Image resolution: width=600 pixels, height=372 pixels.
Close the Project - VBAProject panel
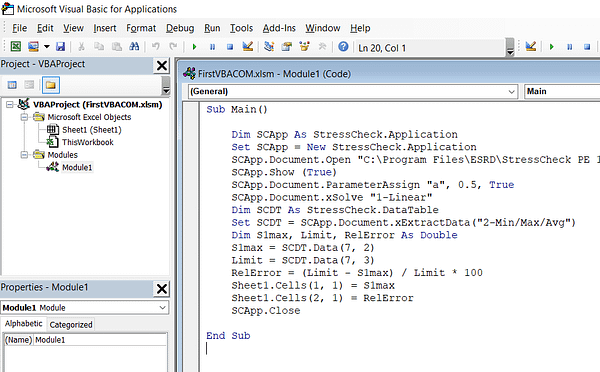161,65
